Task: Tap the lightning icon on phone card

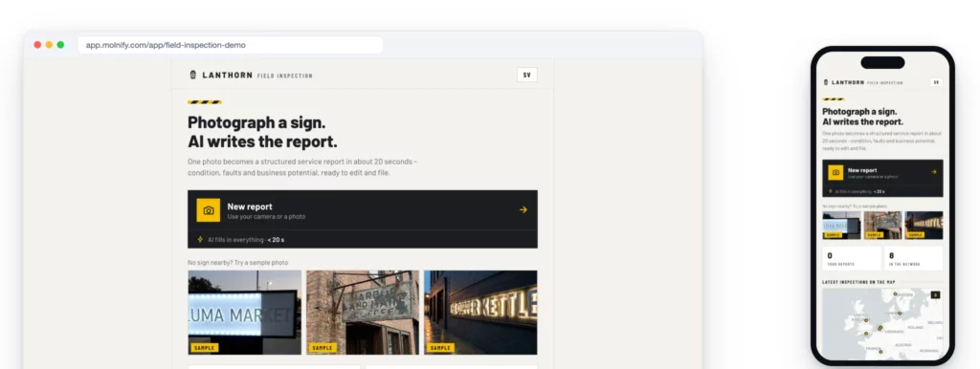Action: [831, 192]
